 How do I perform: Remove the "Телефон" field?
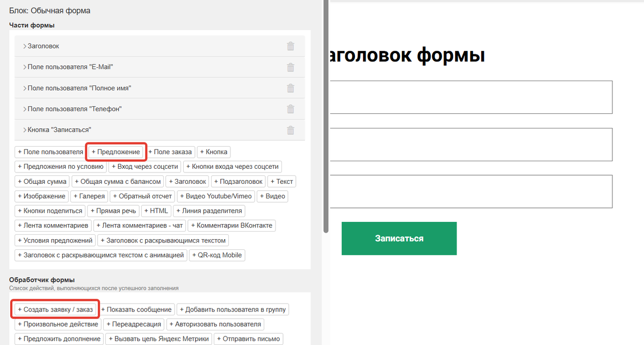(290, 109)
